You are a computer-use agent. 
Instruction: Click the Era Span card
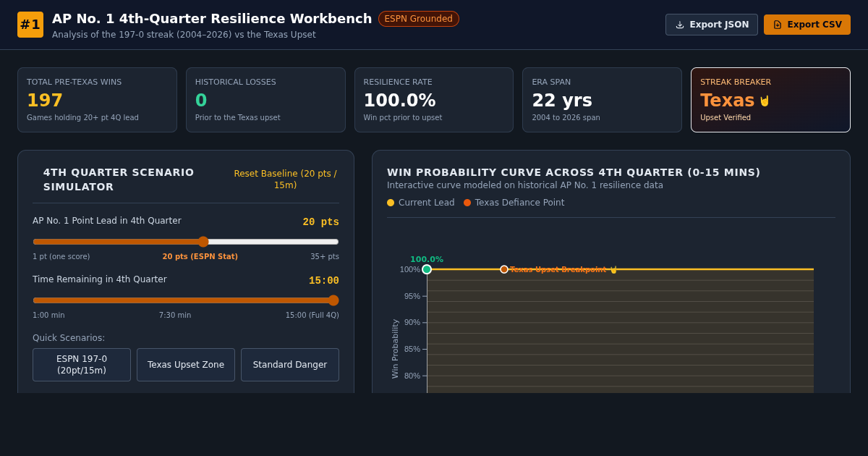point(602,100)
